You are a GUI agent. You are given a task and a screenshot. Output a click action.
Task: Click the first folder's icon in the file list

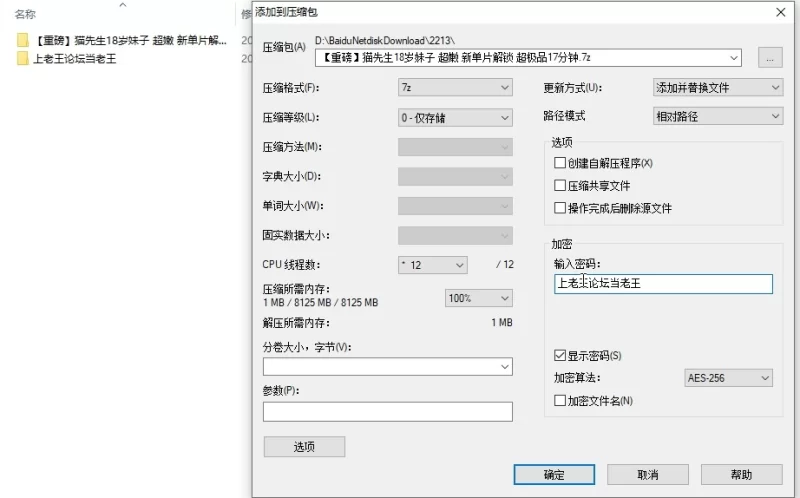(x=22, y=41)
